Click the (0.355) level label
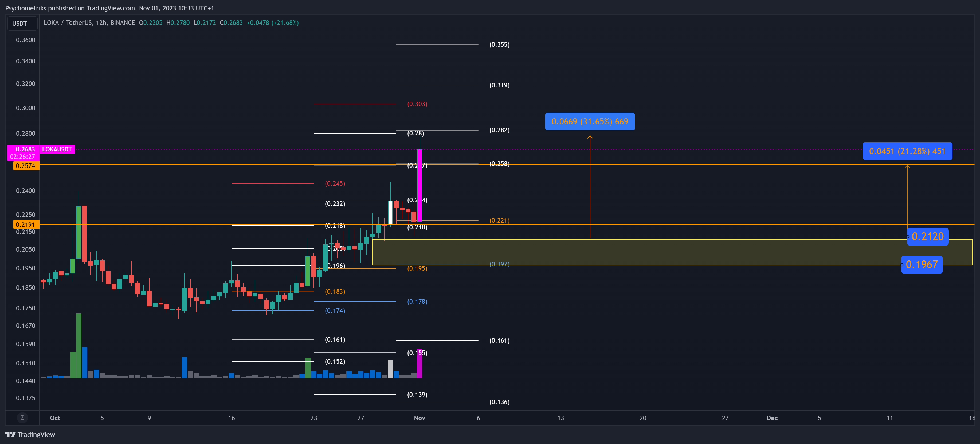The height and width of the screenshot is (444, 980). coord(499,45)
